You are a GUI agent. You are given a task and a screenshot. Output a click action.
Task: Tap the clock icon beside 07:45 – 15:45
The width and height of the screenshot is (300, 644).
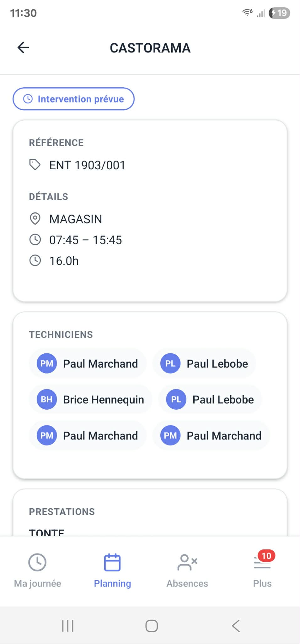[35, 240]
